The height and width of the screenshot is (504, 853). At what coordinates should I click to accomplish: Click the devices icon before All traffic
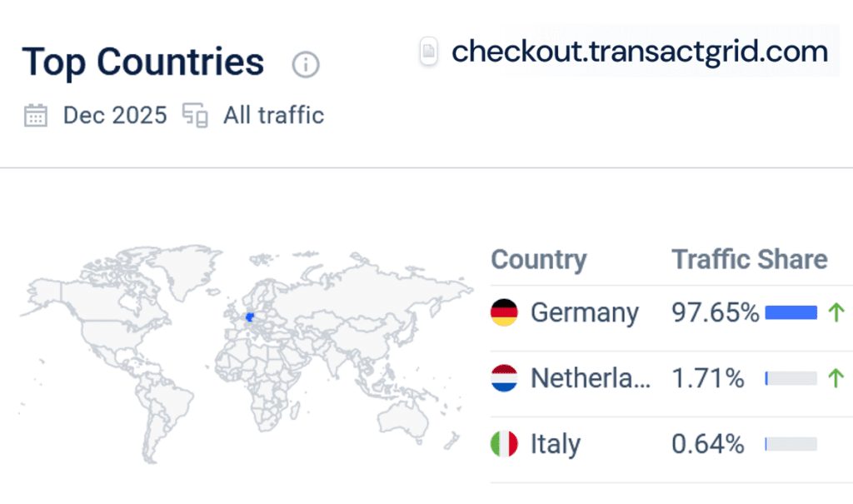pyautogui.click(x=195, y=115)
